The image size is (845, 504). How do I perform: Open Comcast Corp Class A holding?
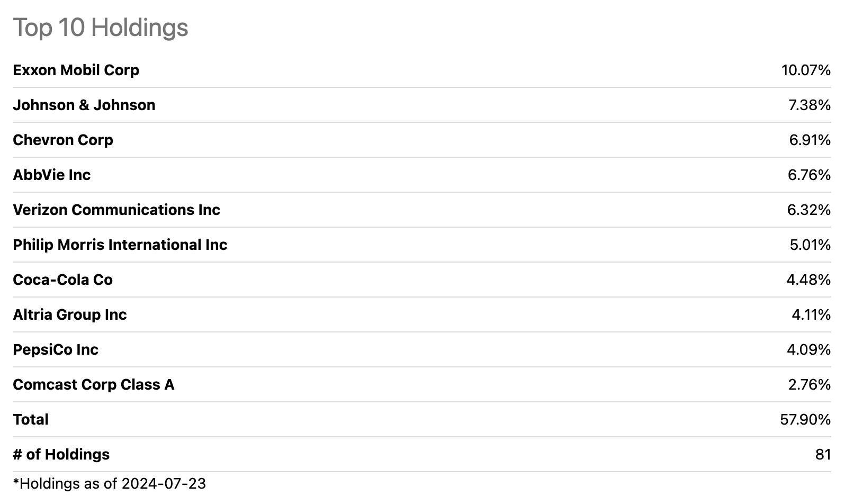pos(93,385)
